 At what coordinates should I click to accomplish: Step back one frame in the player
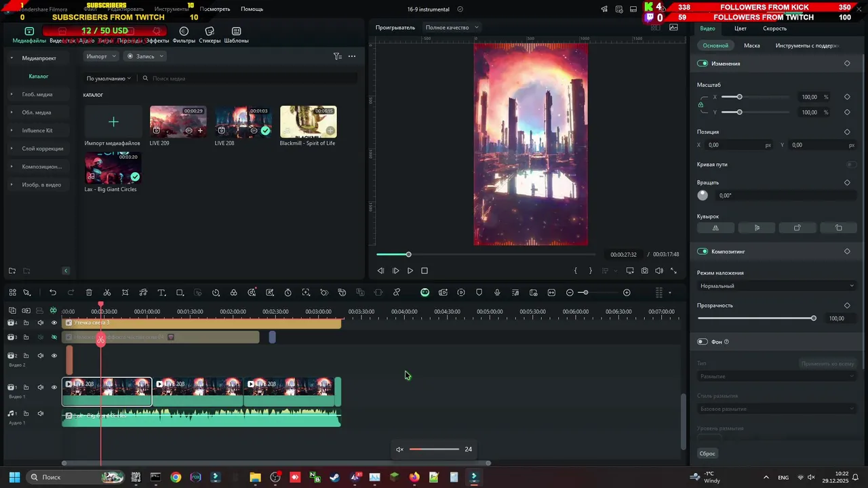tap(380, 270)
